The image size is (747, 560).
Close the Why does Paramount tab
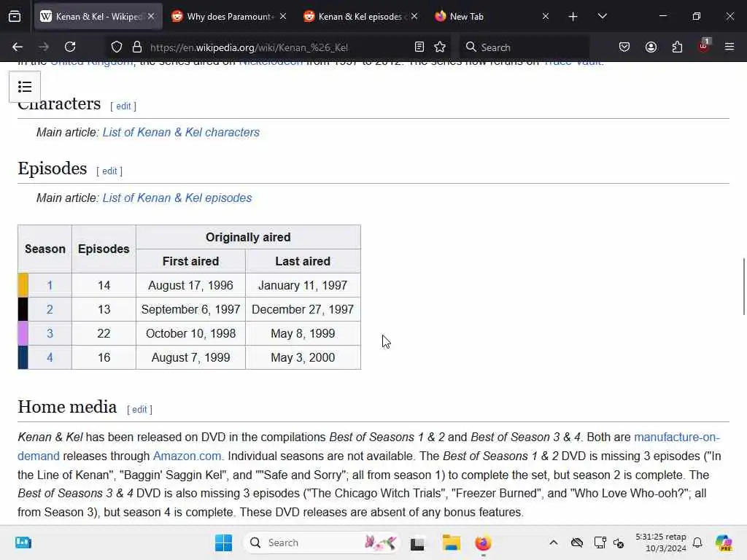(x=283, y=16)
